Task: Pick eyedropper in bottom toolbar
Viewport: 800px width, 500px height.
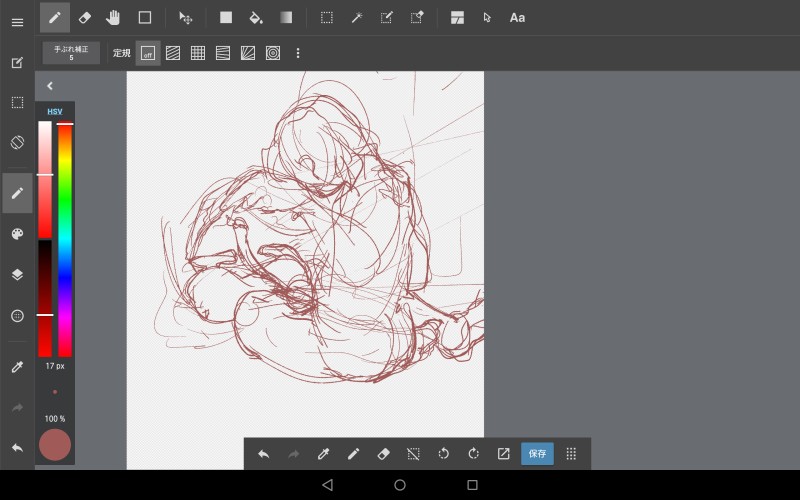Action: point(323,454)
